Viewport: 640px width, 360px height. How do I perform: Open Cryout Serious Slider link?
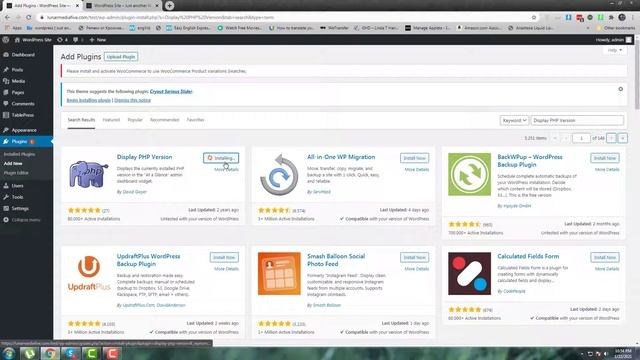171,91
